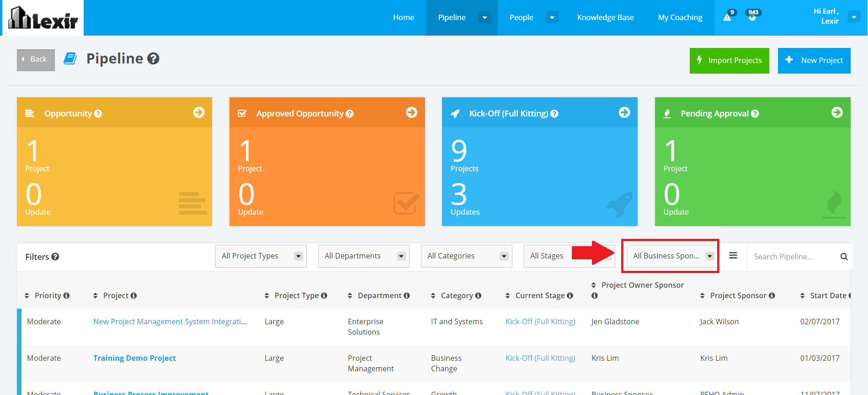Click the Lexir logo
Screen dimensions: 868x395
43,18
